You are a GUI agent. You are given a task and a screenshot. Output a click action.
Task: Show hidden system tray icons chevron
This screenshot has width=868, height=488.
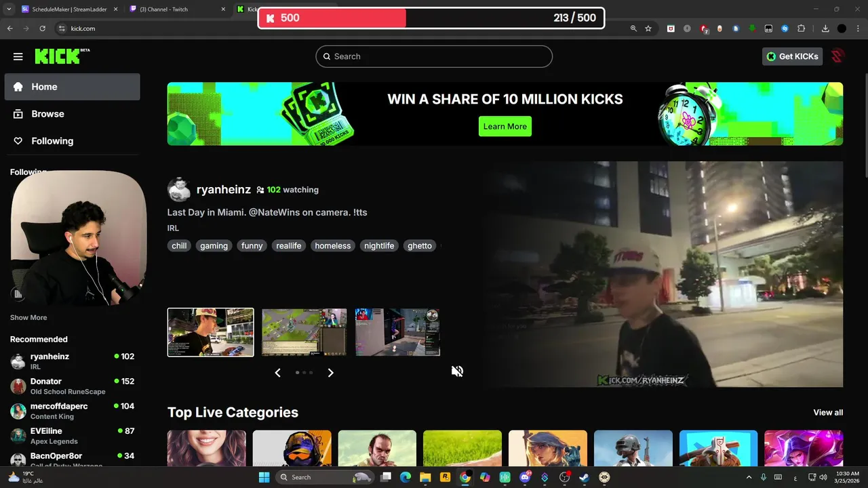pos(749,477)
